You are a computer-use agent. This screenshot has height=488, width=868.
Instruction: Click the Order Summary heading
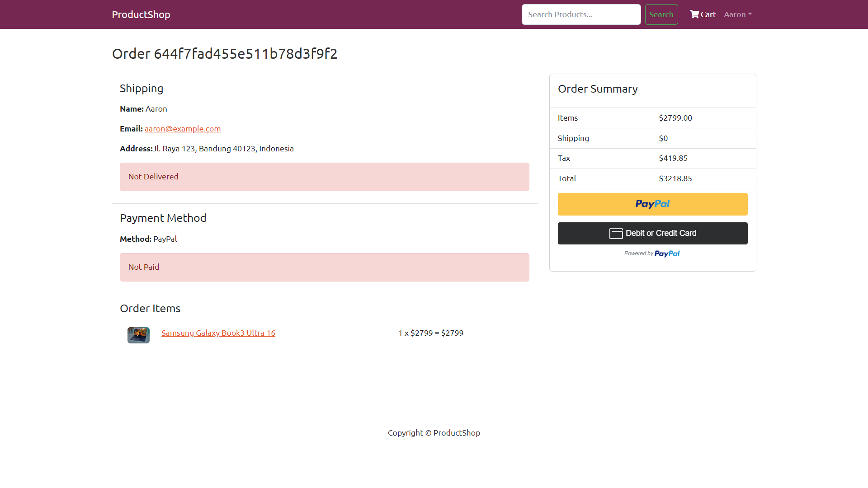point(598,89)
